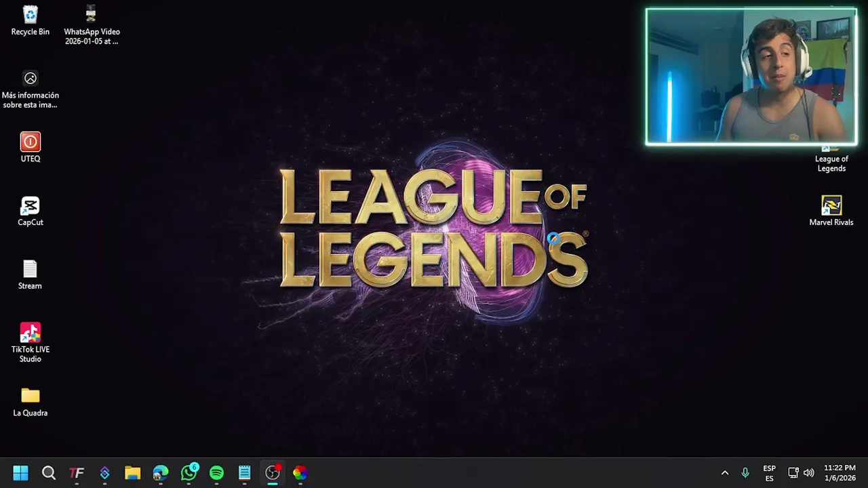The image size is (868, 488).
Task: Open the Windows Start menu
Action: tap(20, 473)
